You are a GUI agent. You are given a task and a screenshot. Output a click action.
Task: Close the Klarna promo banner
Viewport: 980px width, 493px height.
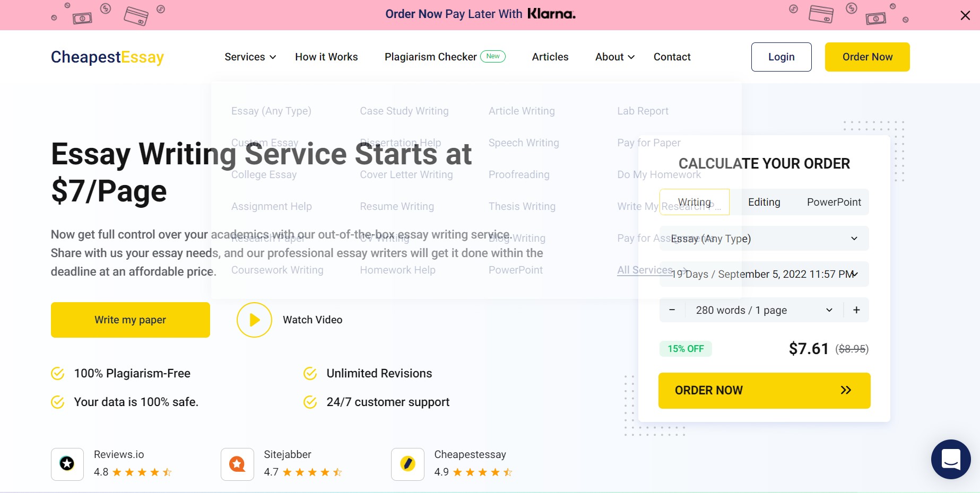[x=965, y=15]
